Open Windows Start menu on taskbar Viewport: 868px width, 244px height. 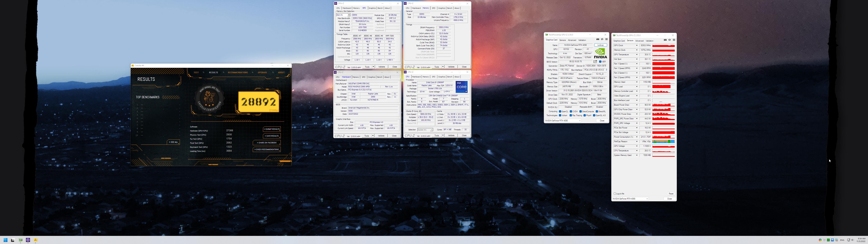click(5, 240)
